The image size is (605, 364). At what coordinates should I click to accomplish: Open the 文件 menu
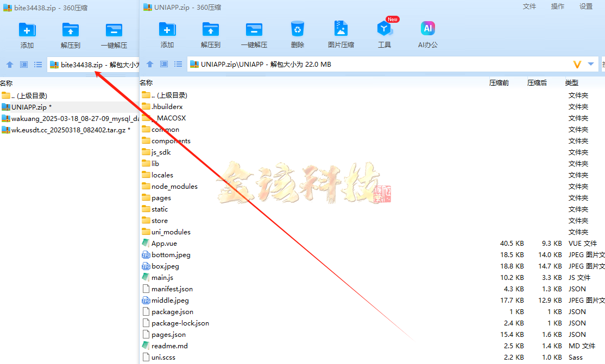(529, 7)
